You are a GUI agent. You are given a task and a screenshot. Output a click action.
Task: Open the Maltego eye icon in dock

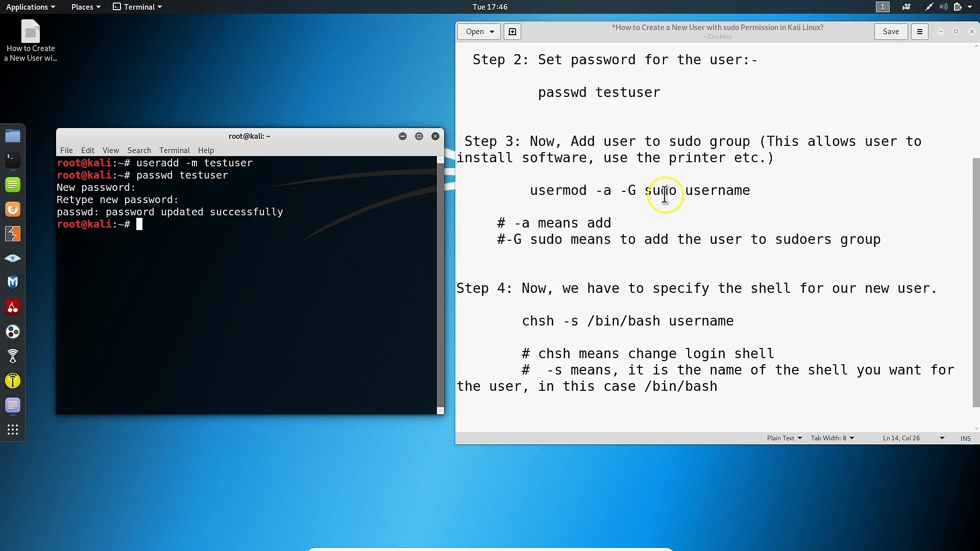(x=13, y=258)
